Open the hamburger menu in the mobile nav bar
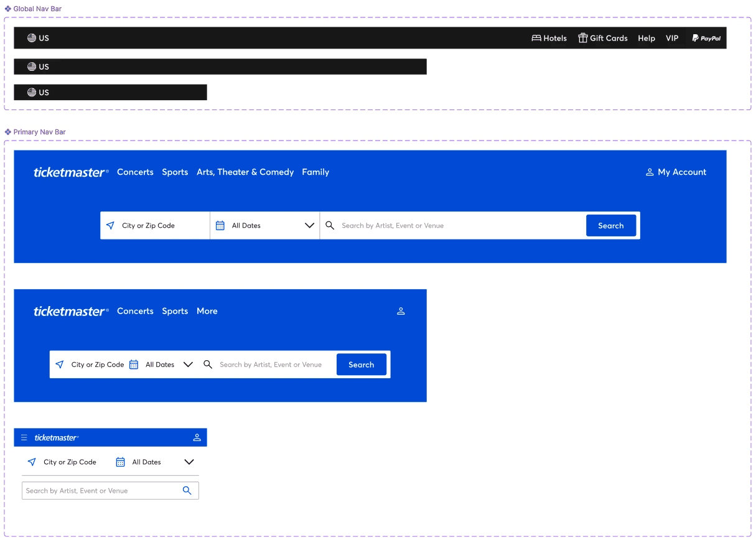 24,437
